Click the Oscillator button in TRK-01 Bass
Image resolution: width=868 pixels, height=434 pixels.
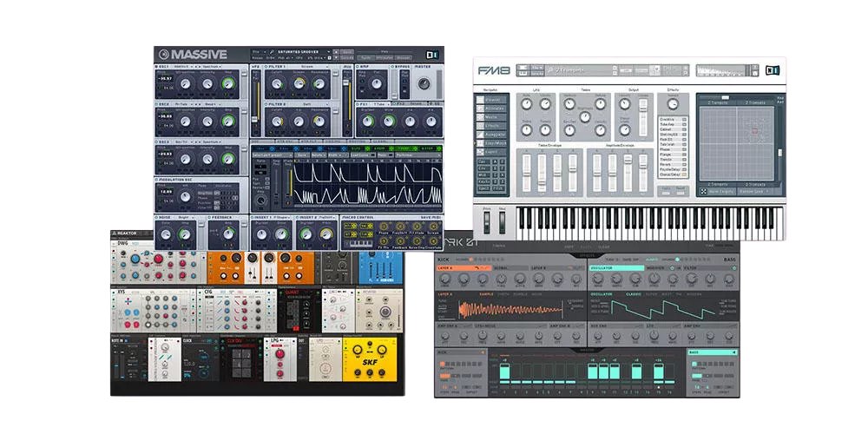[x=618, y=268]
